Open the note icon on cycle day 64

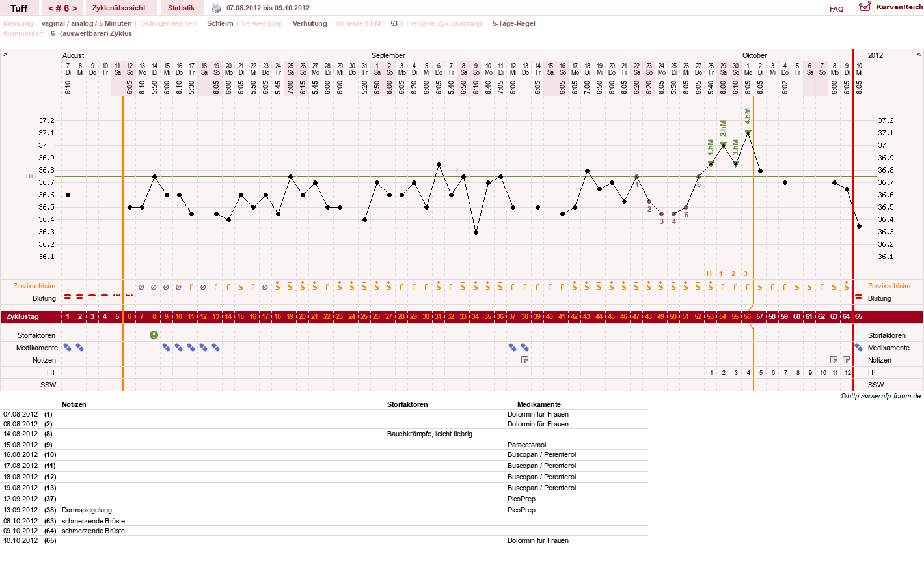point(846,359)
